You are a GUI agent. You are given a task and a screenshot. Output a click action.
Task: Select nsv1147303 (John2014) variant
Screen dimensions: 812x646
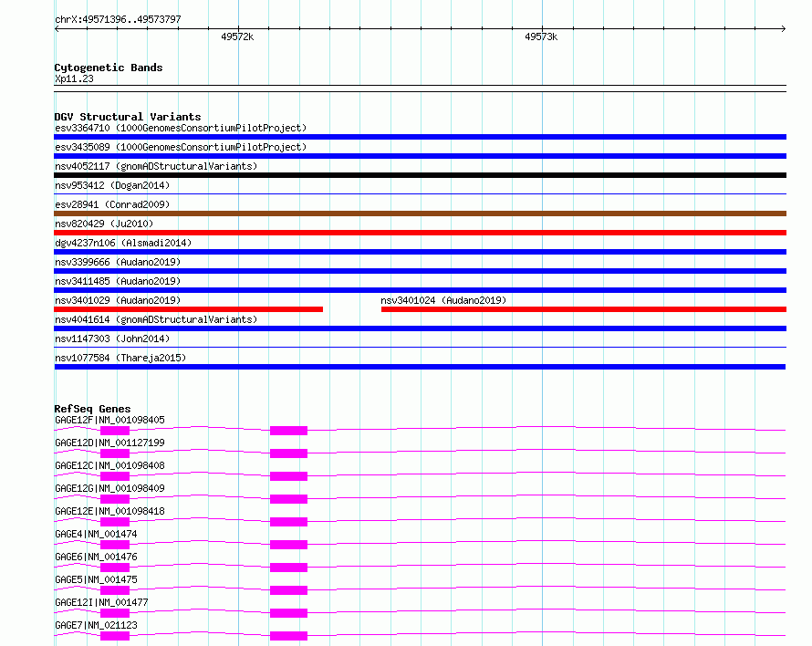tap(112, 339)
